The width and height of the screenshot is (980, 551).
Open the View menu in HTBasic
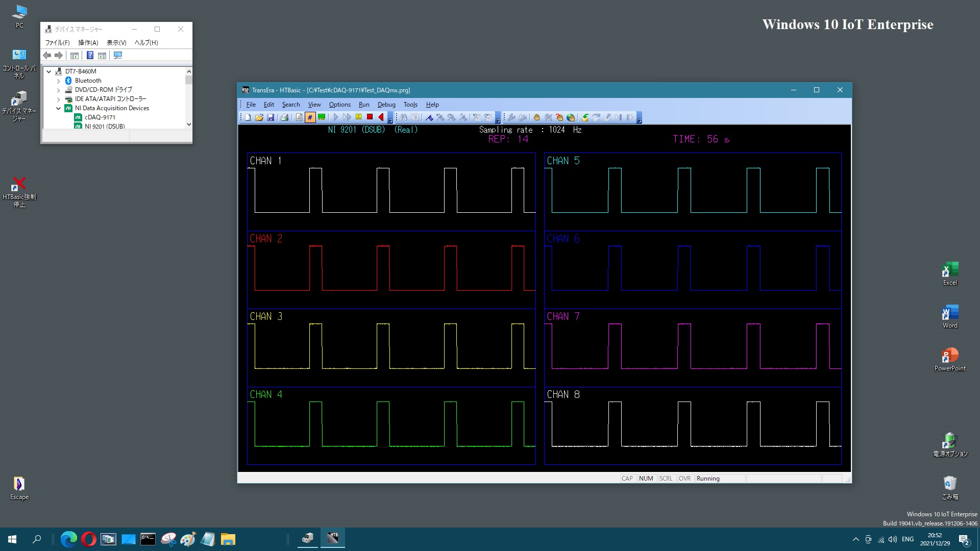pyautogui.click(x=314, y=105)
